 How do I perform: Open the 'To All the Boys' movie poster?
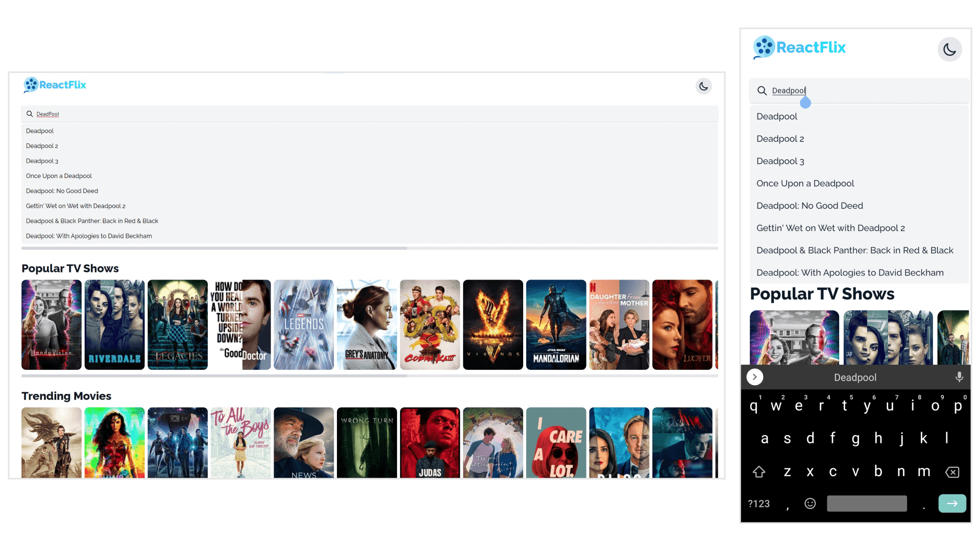click(241, 442)
